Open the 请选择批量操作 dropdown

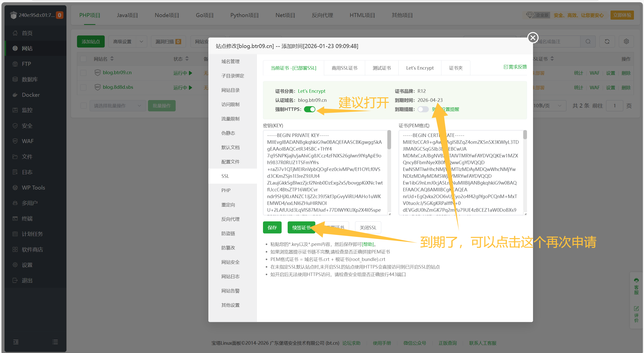117,106
